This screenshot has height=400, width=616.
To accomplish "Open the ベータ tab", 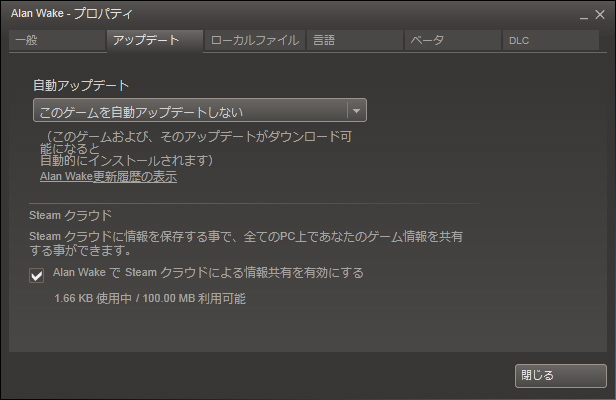I will (453, 40).
